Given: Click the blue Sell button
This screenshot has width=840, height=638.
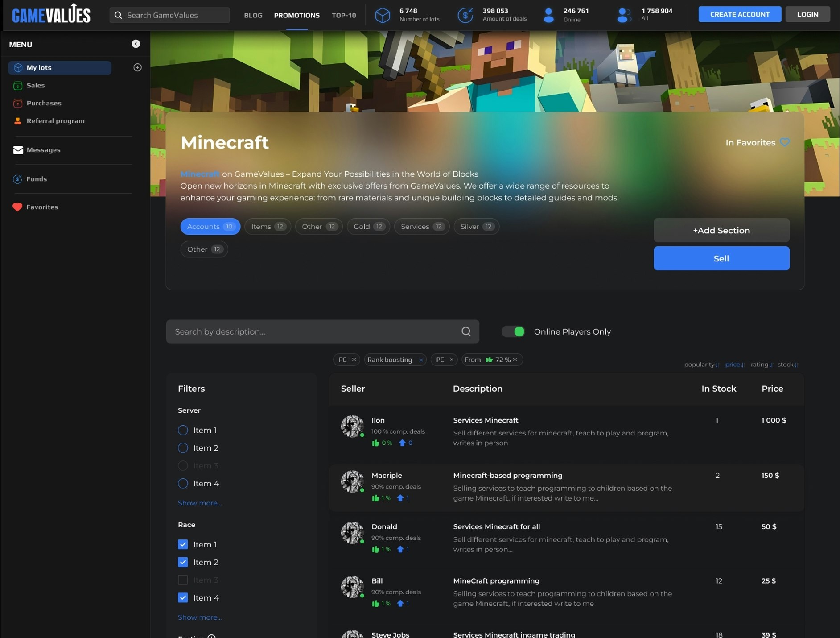Looking at the screenshot, I should click(x=721, y=258).
